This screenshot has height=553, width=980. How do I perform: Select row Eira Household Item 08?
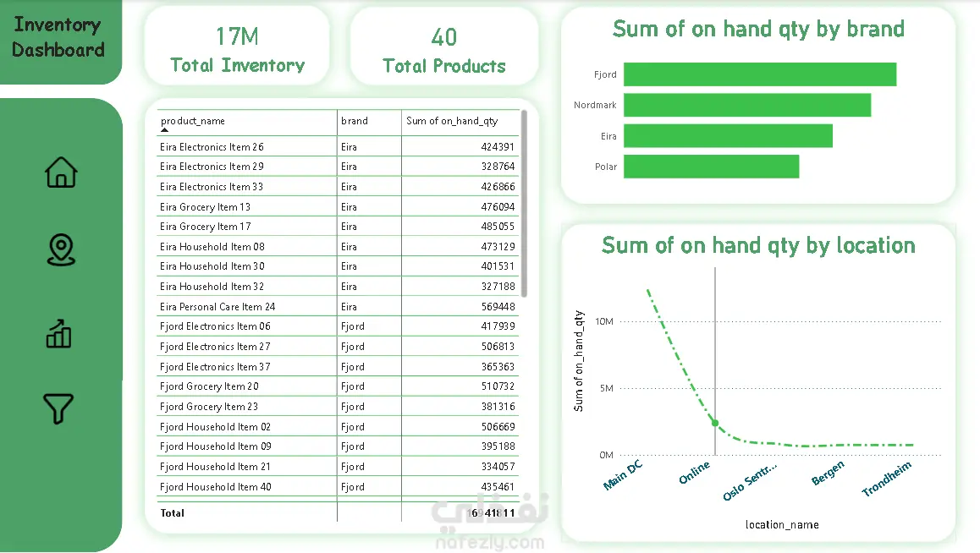(338, 247)
